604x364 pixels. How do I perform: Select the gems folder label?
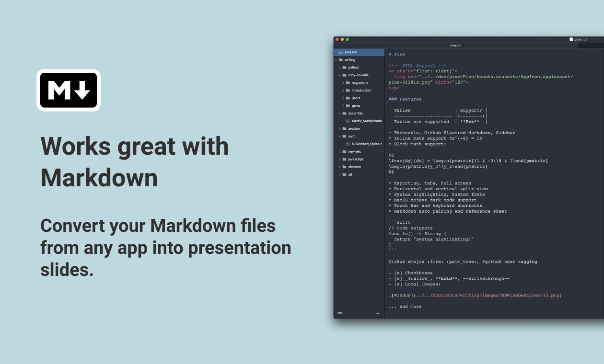click(356, 106)
